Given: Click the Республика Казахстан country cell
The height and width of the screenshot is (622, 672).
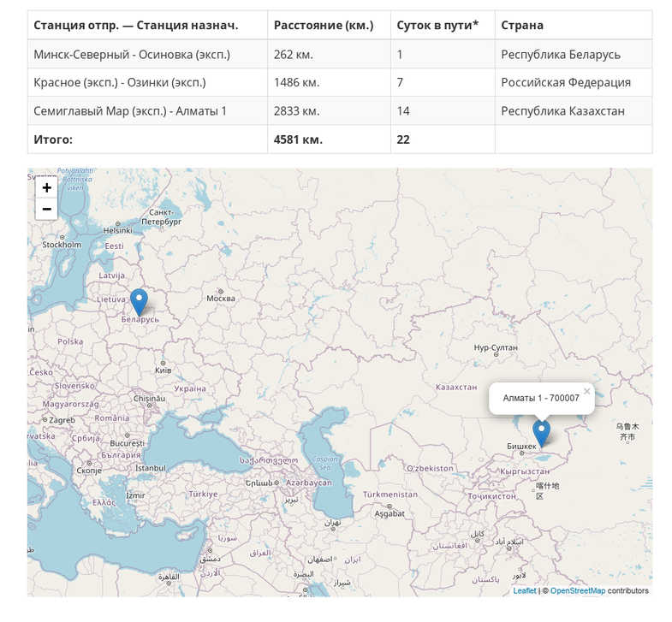Looking at the screenshot, I should coord(574,111).
